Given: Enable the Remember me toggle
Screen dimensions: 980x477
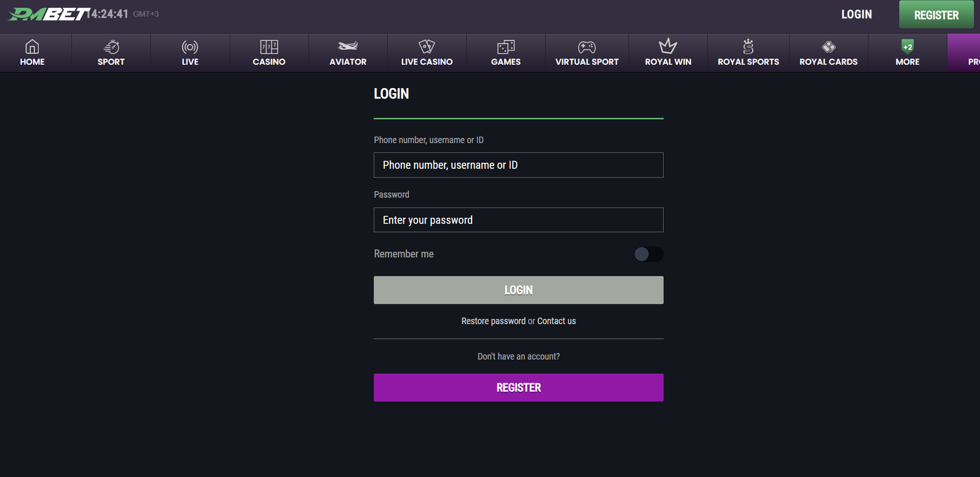Looking at the screenshot, I should click(649, 254).
